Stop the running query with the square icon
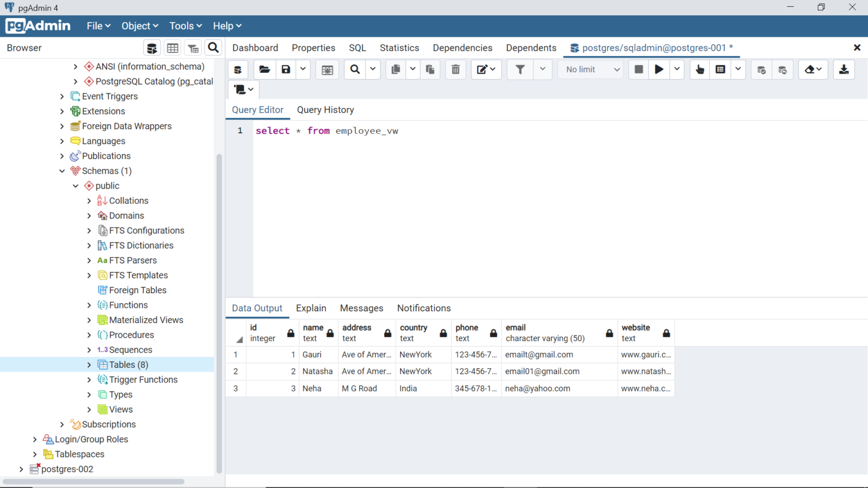Viewport: 868px width, 488px height. (639, 69)
